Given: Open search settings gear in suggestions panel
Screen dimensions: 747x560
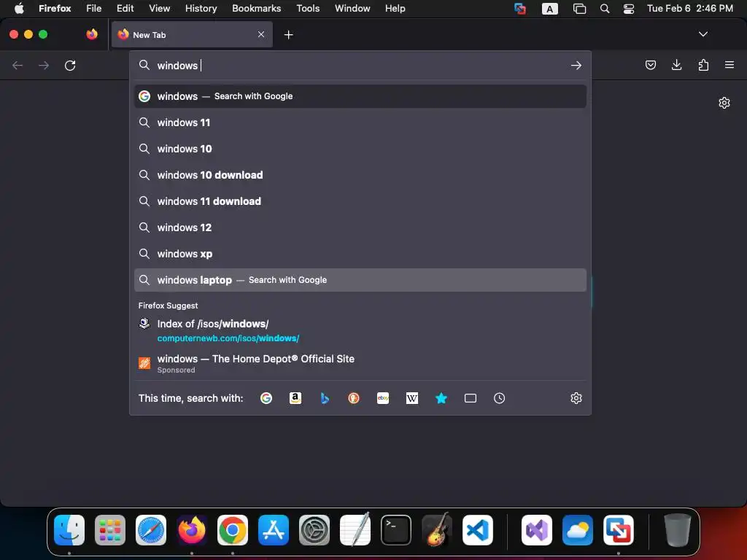Looking at the screenshot, I should (576, 398).
